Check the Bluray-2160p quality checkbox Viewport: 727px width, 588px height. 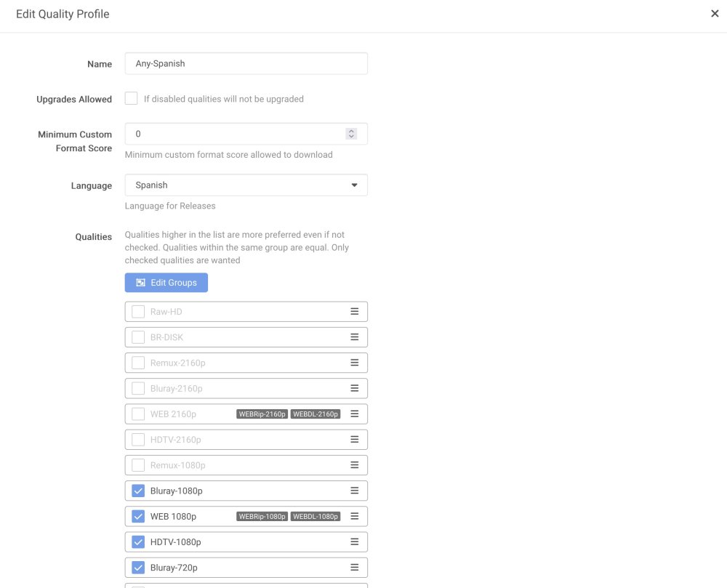(x=138, y=388)
